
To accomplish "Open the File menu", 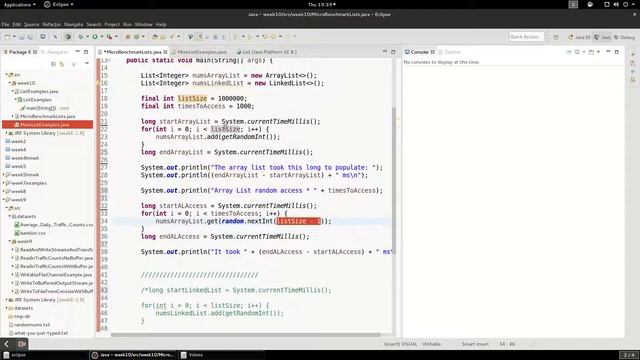I will (x=5, y=24).
